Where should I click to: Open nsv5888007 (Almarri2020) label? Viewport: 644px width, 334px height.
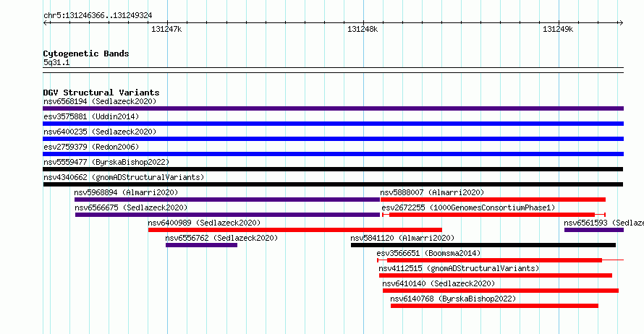tap(432, 192)
